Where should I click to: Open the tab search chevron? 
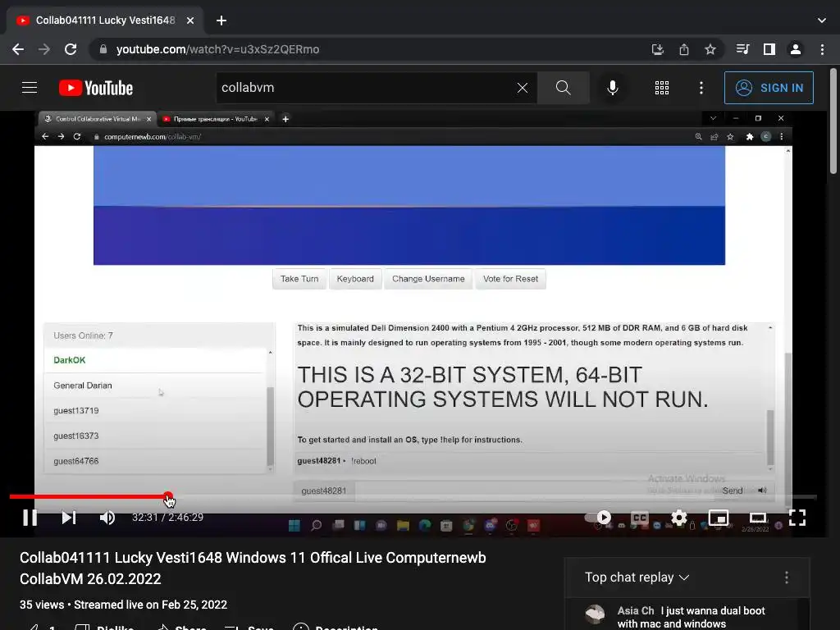point(822,21)
